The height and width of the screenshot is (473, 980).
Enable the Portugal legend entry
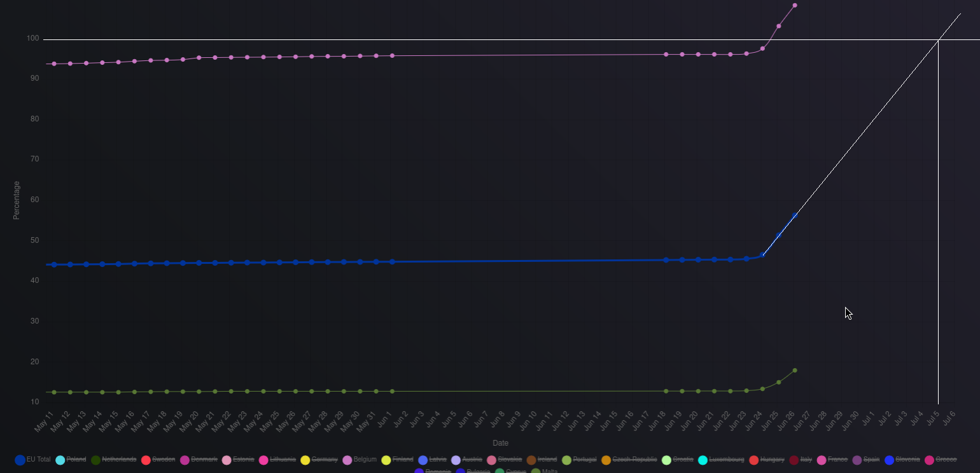[x=579, y=459]
